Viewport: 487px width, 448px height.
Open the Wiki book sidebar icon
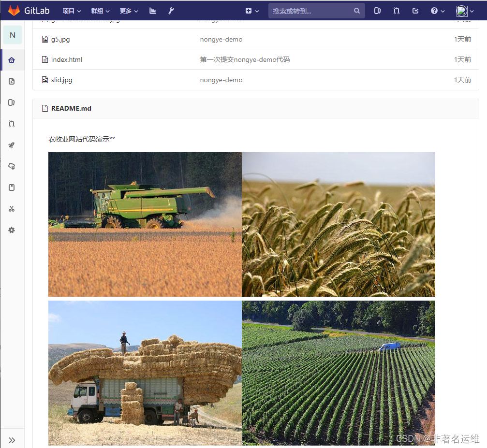pyautogui.click(x=12, y=188)
